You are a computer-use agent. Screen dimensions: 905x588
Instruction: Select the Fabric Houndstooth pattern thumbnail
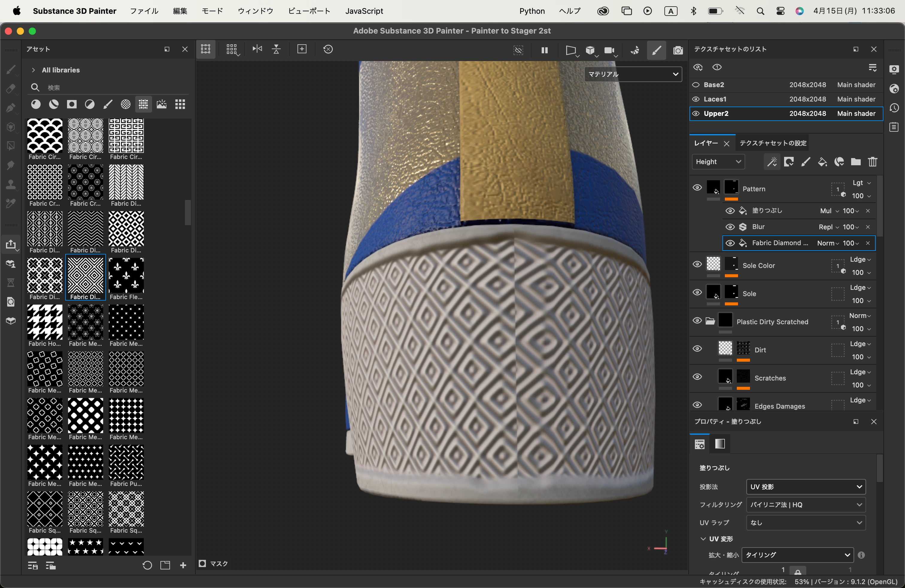coord(45,322)
